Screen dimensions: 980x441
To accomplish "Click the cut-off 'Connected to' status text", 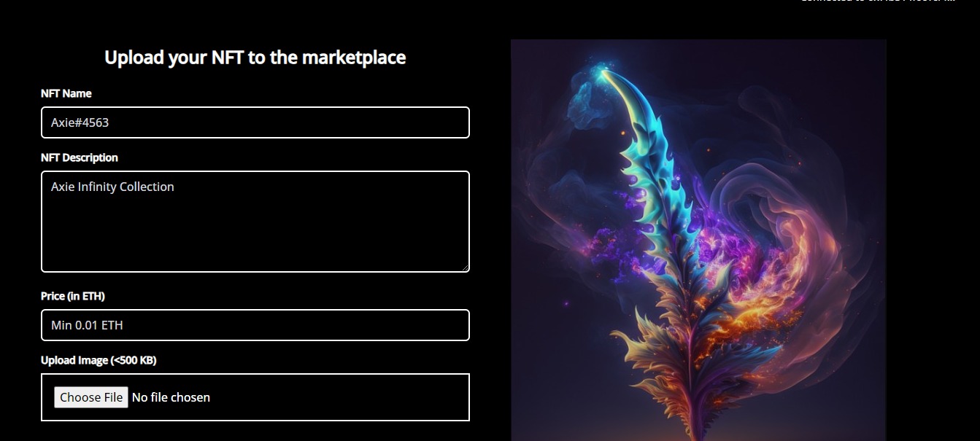I will [x=878, y=1].
